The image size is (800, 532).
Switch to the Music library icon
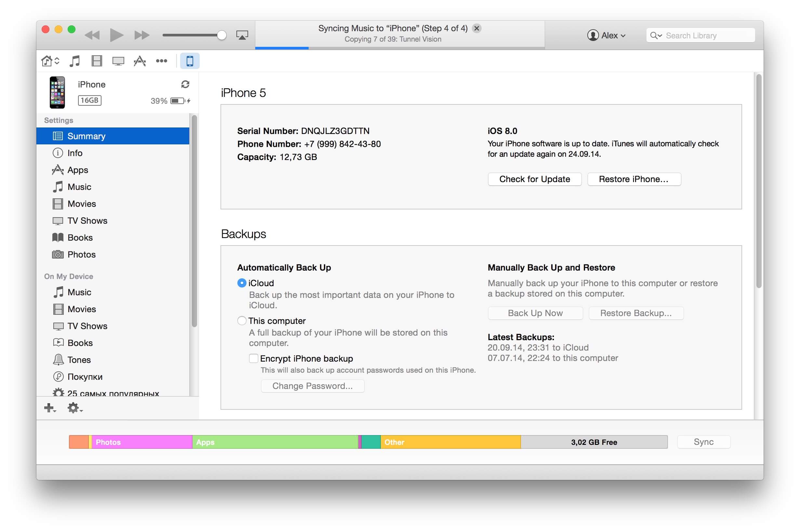(75, 61)
